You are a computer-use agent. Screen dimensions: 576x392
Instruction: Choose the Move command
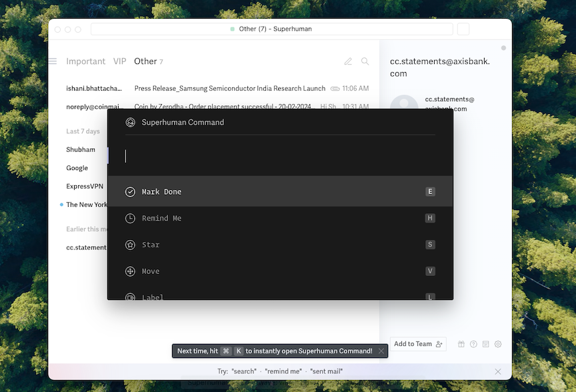pyautogui.click(x=280, y=271)
